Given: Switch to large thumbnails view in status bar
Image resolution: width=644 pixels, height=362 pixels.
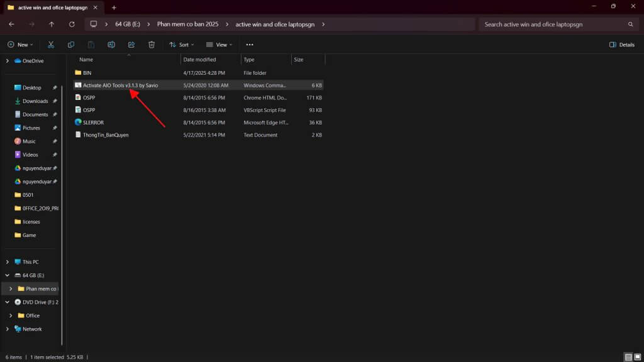Looking at the screenshot, I should click(638, 357).
